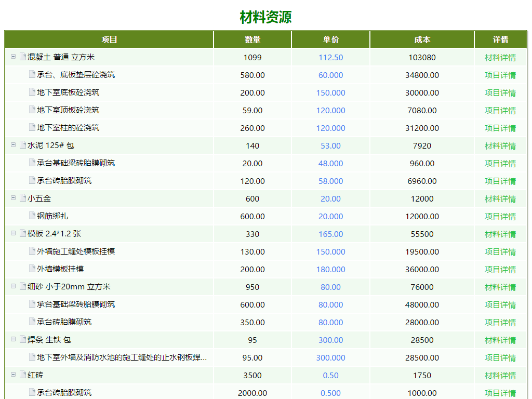Click the 数量 column header

[x=252, y=39]
